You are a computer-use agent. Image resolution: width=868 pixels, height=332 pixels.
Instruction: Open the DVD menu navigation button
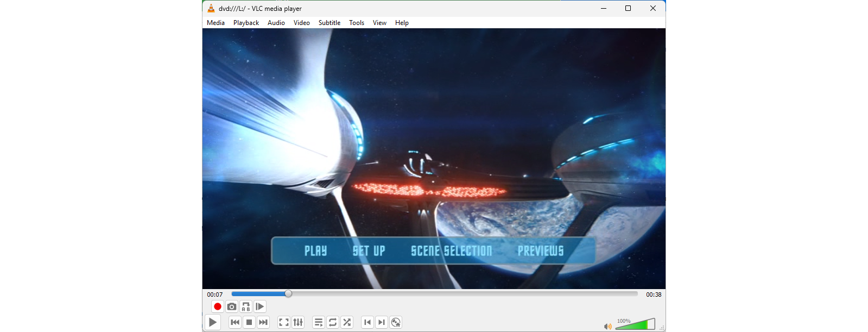tap(396, 322)
